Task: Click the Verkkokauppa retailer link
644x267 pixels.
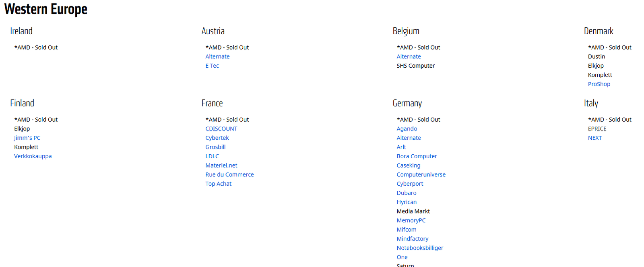Action: pos(33,156)
